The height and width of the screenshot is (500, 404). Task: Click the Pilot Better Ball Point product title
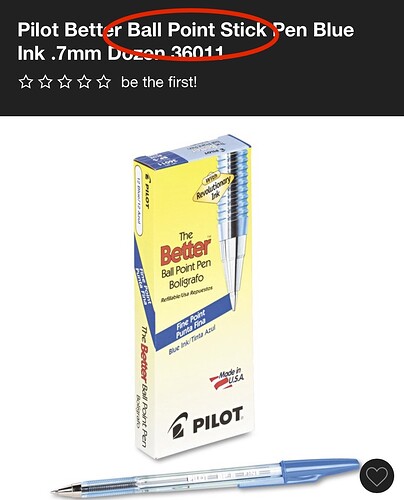pyautogui.click(x=186, y=41)
